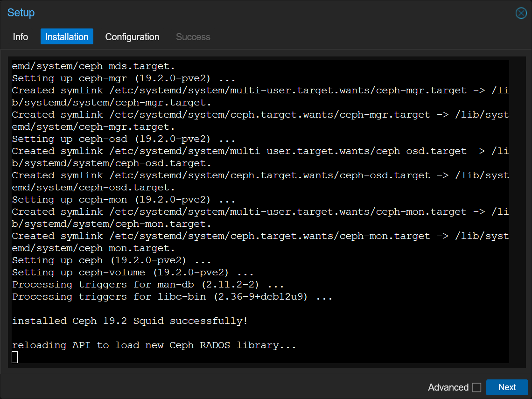
Task: Select the 'Setting up ceph-volume' line
Action: click(133, 273)
